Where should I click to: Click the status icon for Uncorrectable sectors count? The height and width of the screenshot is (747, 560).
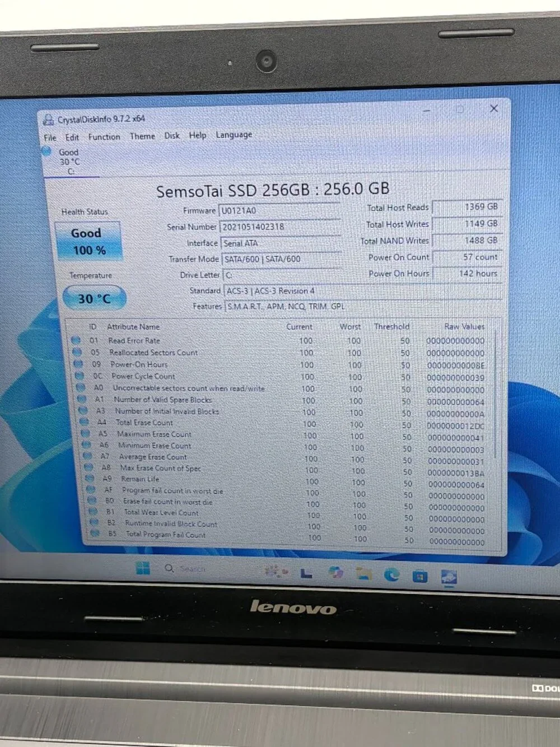(x=81, y=387)
